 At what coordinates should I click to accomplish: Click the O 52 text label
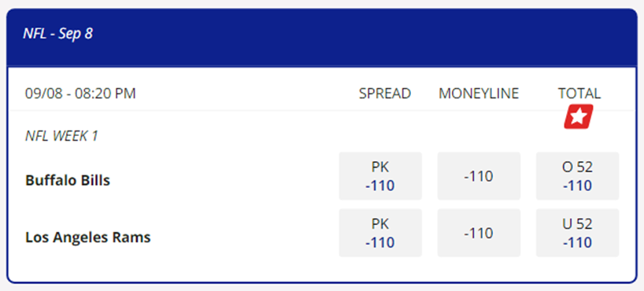(577, 167)
